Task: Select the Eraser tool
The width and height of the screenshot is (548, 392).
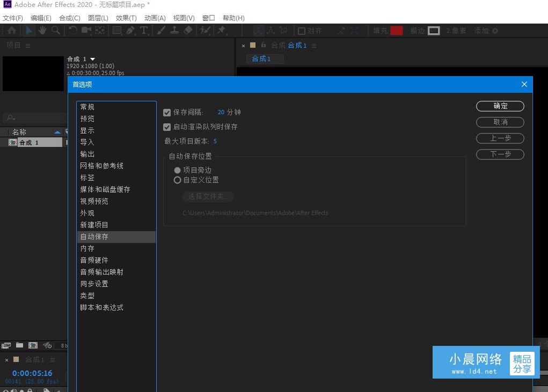Action: 188,31
